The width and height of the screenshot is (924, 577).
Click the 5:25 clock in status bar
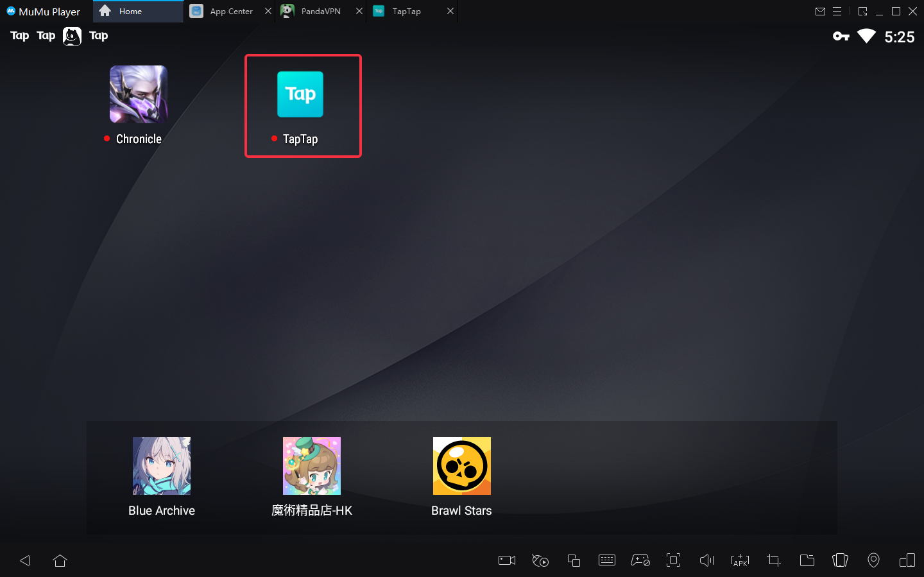[899, 37]
